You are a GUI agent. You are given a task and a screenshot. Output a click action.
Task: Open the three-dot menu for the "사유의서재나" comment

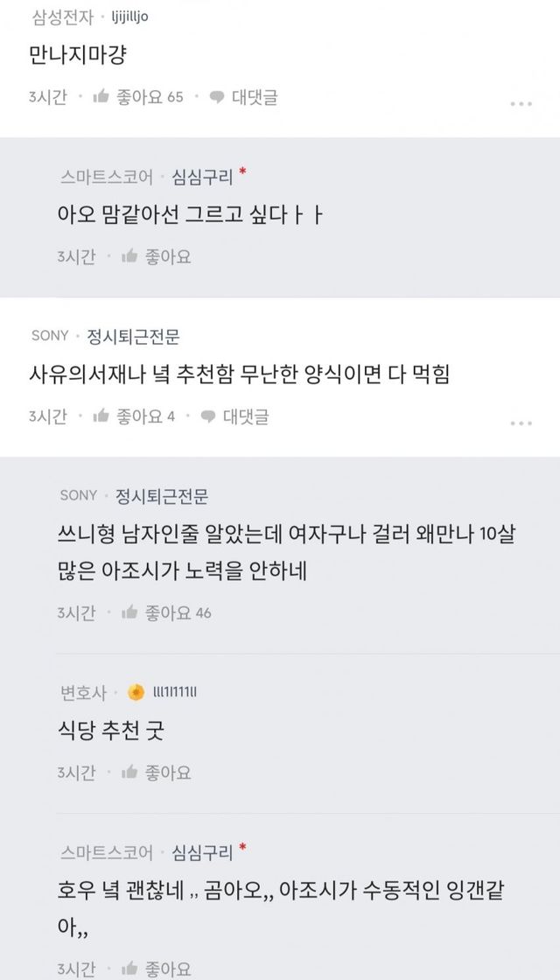(521, 423)
